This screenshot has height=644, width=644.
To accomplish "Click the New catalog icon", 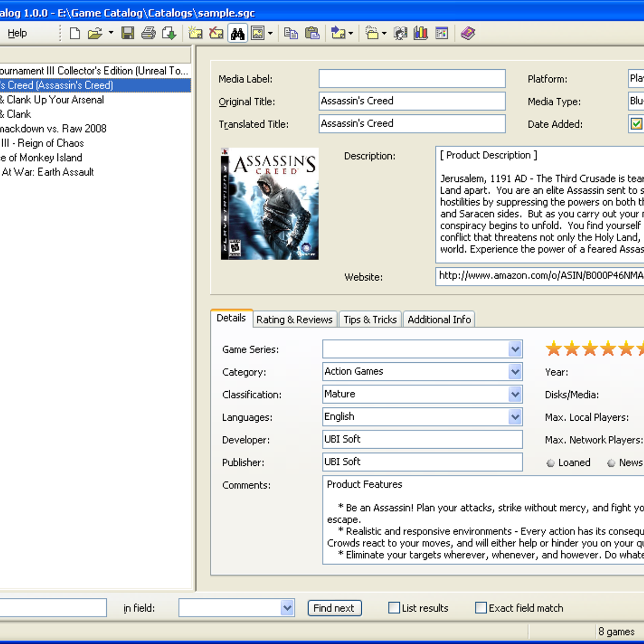I will coord(75,33).
